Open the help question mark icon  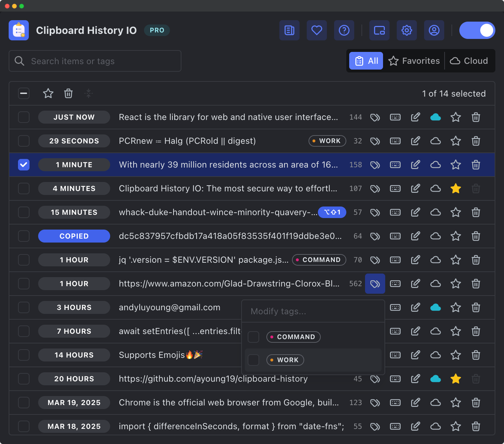pos(344,30)
